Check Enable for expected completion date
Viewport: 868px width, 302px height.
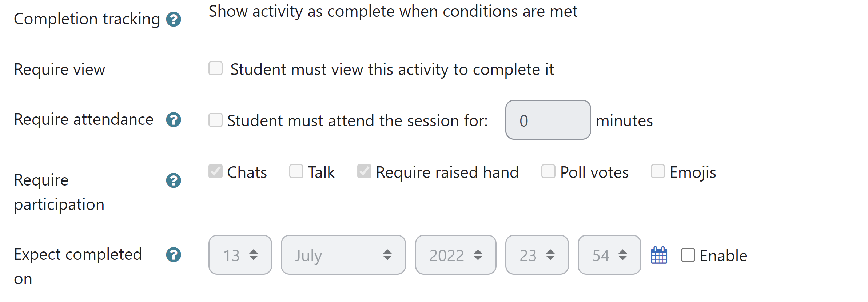[x=688, y=255]
